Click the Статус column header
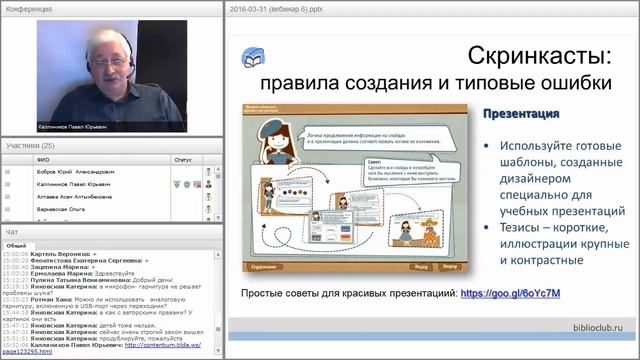This screenshot has height=360, width=640. coord(186,160)
